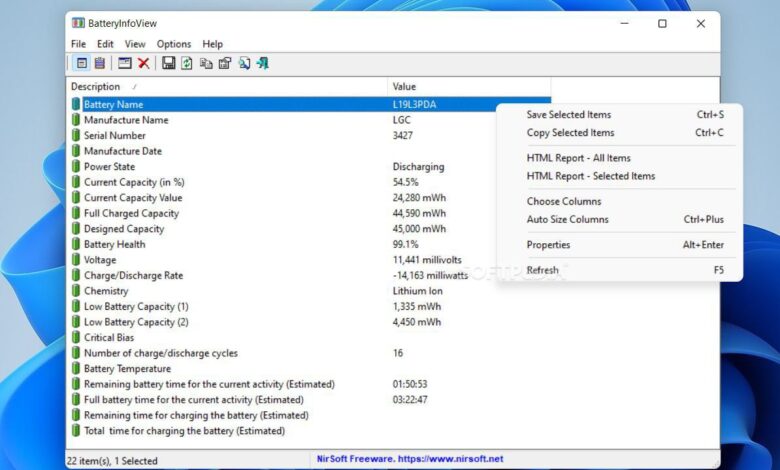The width and height of the screenshot is (780, 470).
Task: Click the battery icon beside Battery Temperature
Action: pyautogui.click(x=76, y=369)
